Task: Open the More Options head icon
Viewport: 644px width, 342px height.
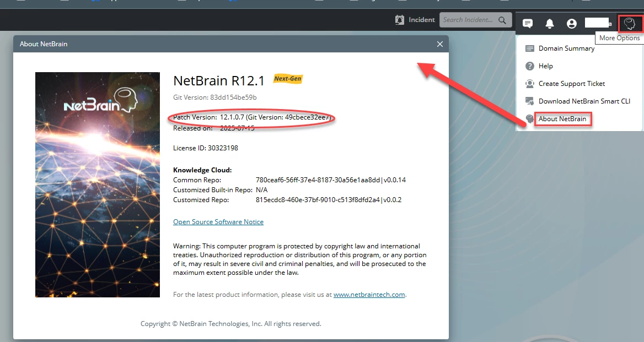Action: pos(630,23)
